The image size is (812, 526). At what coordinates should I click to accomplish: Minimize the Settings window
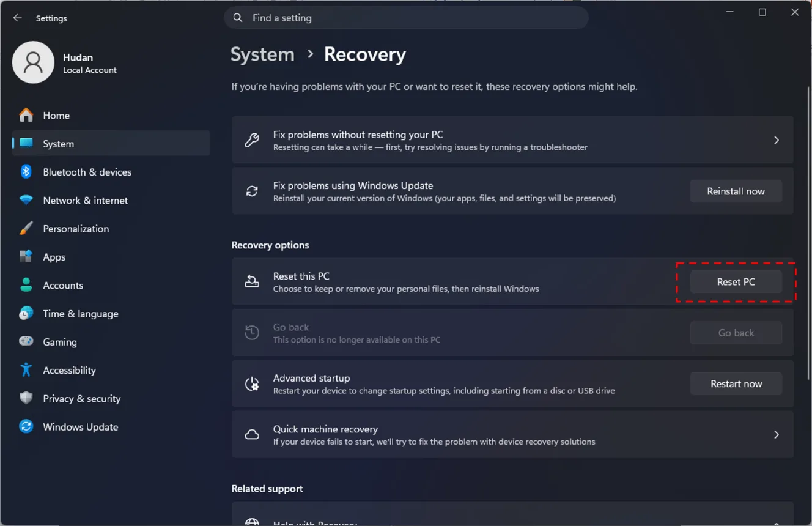(x=730, y=12)
